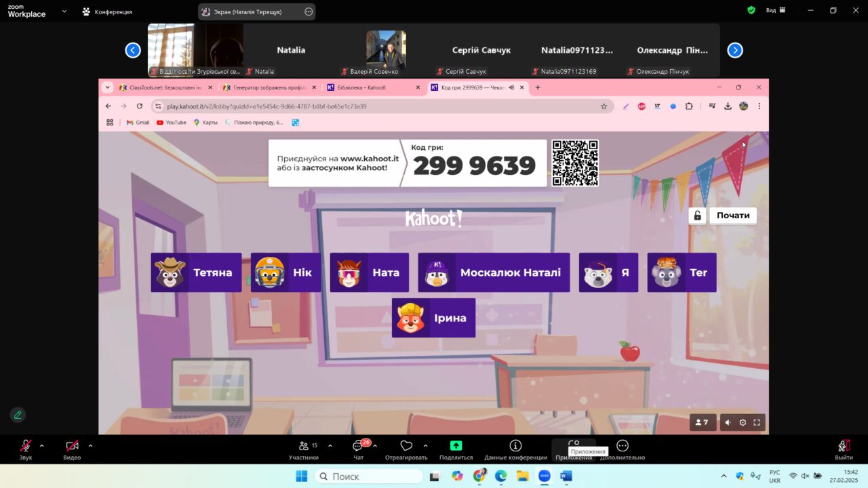This screenshot has height=488, width=868.
Task: Open the Конференция tab in Zoom
Action: (106, 12)
